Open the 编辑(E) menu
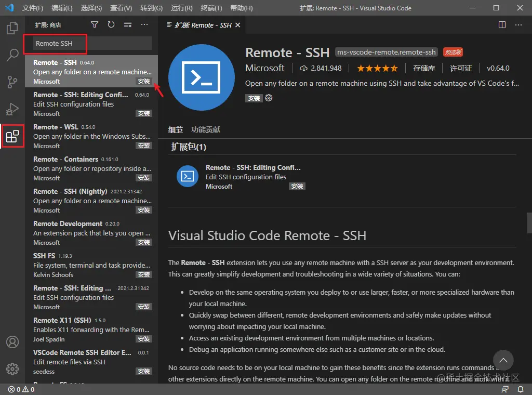The width and height of the screenshot is (532, 395). (62, 8)
